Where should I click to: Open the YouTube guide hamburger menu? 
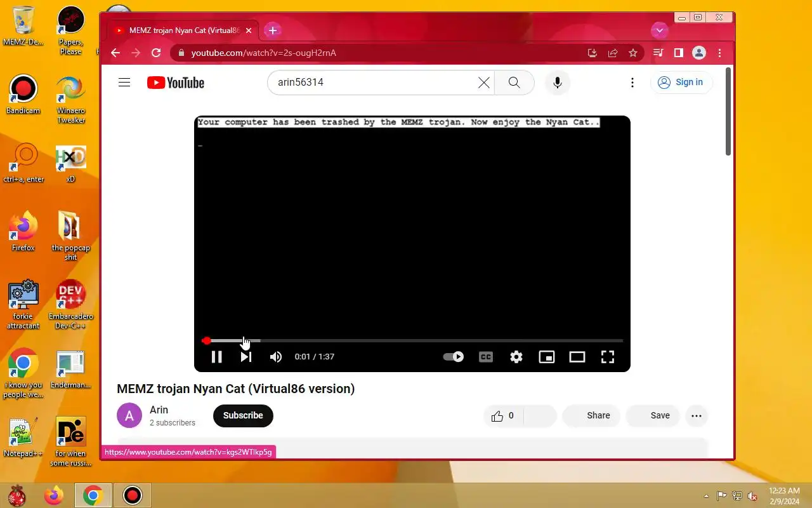tap(124, 83)
